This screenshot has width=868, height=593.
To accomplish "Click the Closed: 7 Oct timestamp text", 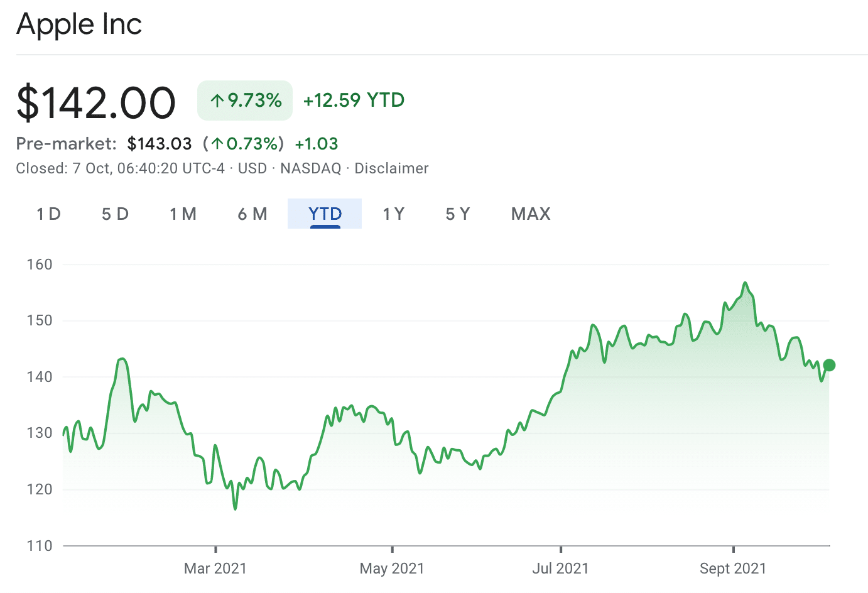I will 120,168.
